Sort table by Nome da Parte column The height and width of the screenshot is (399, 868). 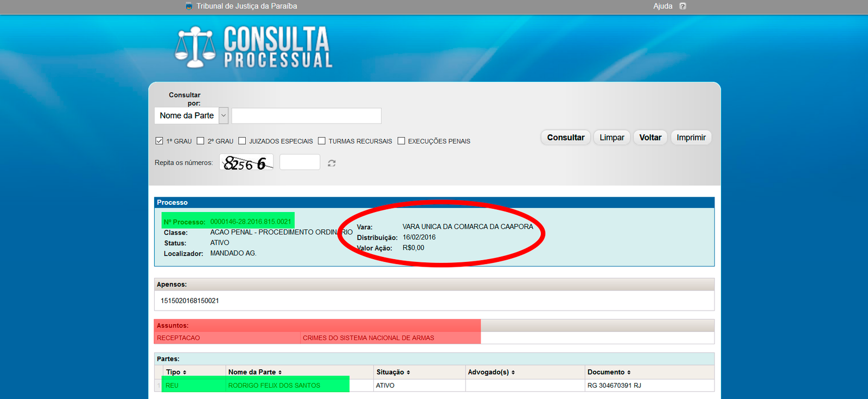[255, 372]
